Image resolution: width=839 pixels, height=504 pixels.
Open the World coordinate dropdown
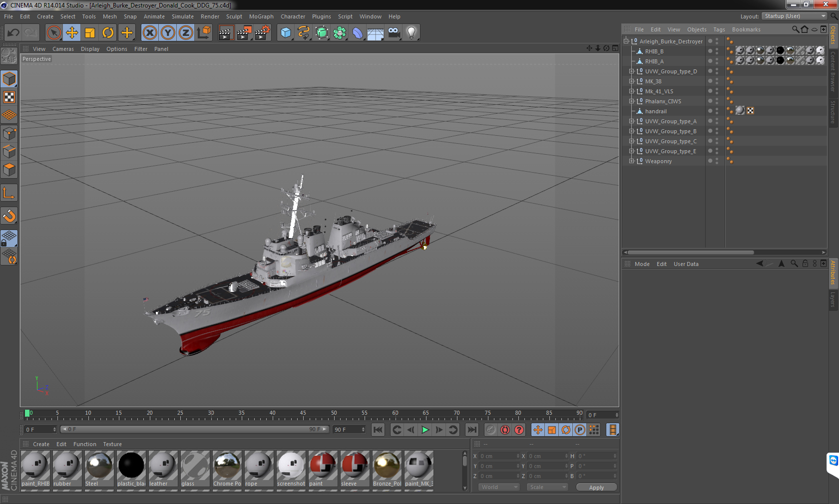[x=499, y=487]
